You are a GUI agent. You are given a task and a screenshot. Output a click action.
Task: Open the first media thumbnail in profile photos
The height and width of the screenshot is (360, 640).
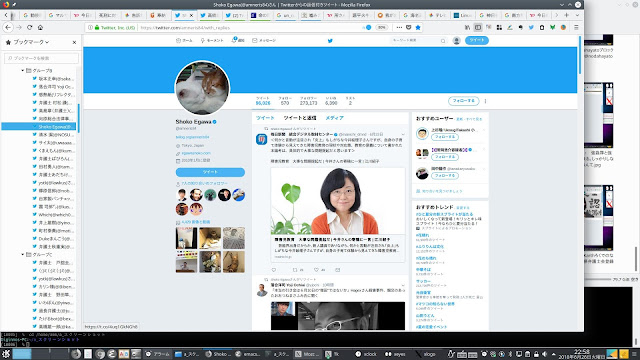[187, 238]
